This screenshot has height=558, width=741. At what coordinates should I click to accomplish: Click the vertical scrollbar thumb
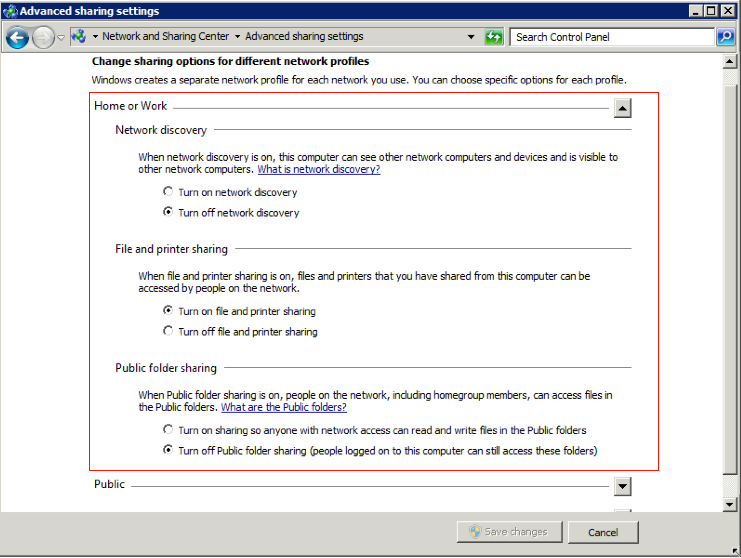click(x=730, y=279)
